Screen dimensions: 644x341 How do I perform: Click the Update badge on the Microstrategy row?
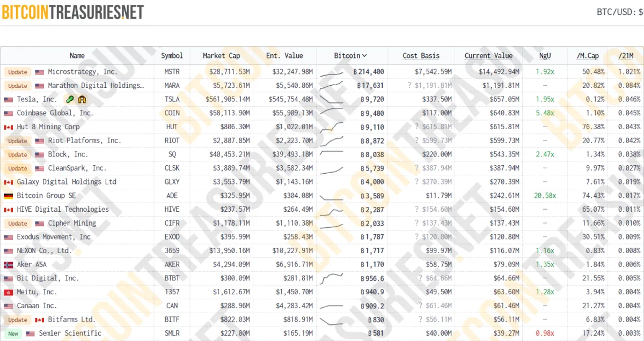[x=18, y=72]
